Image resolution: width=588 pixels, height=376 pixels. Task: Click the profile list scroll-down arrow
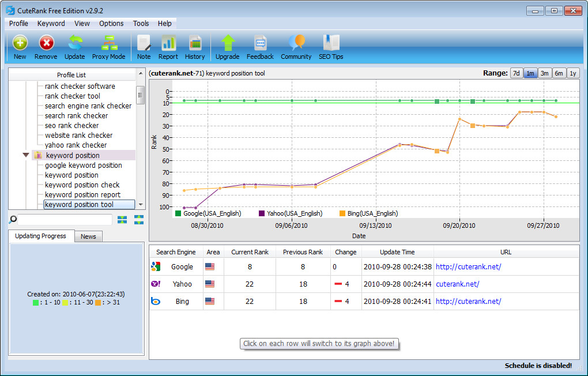pyautogui.click(x=141, y=205)
